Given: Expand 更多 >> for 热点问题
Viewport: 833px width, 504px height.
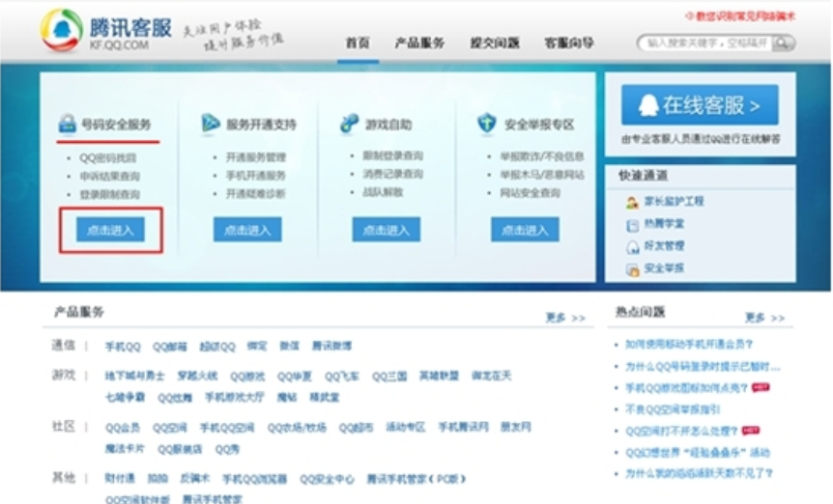Looking at the screenshot, I should [764, 318].
